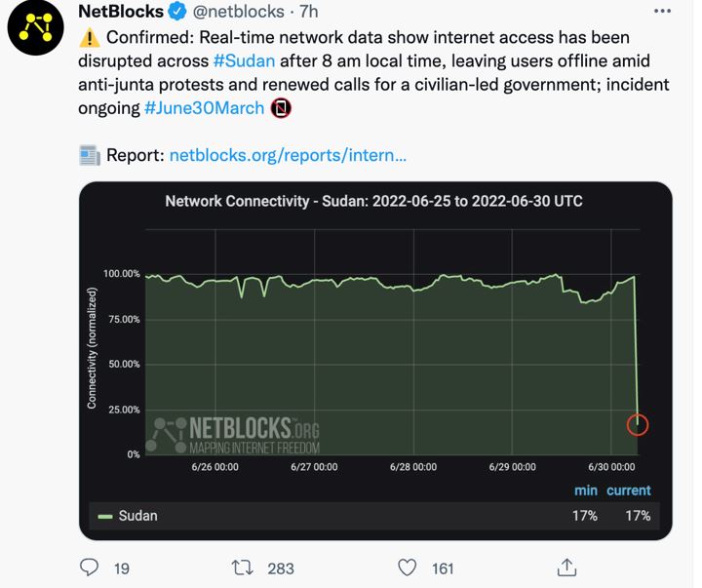Click the 7h tweet timestamp
The width and height of the screenshot is (702, 588).
pos(310,13)
